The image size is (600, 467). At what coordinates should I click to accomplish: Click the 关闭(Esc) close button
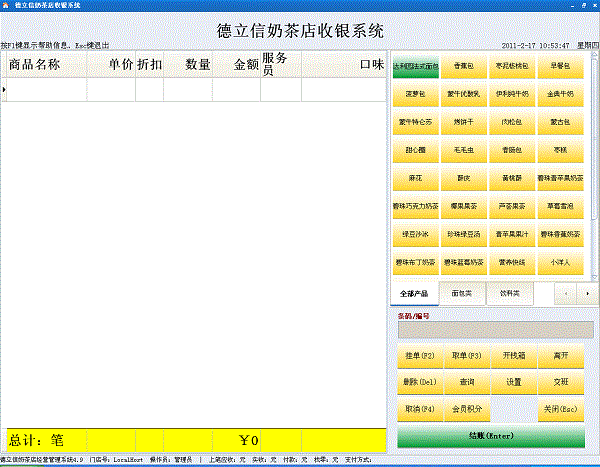[561, 409]
